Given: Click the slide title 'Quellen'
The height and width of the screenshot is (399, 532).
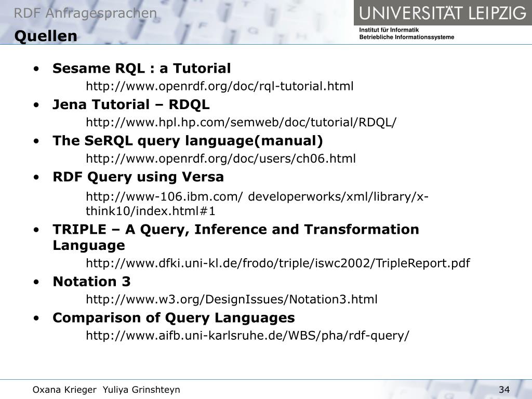Looking at the screenshot, I should [46, 36].
